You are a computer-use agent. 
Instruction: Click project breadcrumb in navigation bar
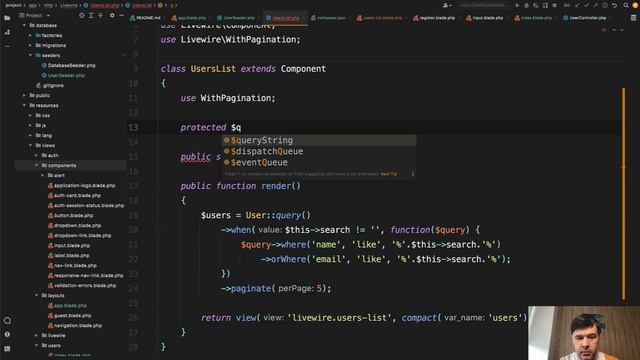click(13, 5)
